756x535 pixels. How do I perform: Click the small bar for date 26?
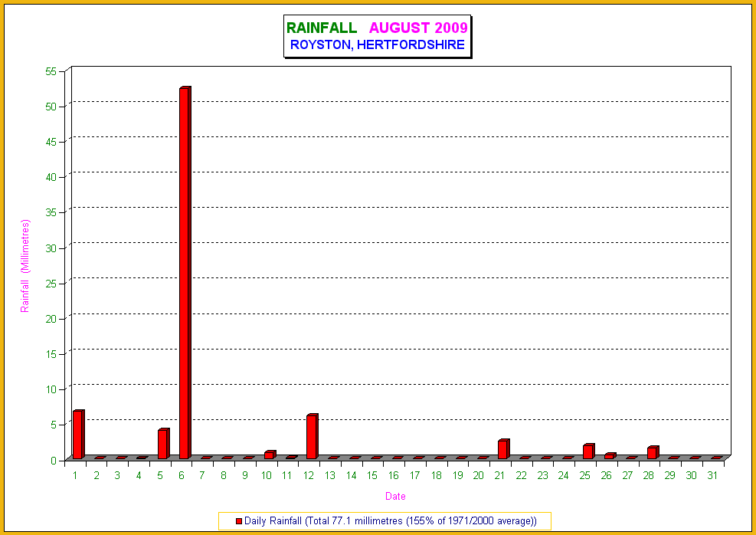pos(610,456)
